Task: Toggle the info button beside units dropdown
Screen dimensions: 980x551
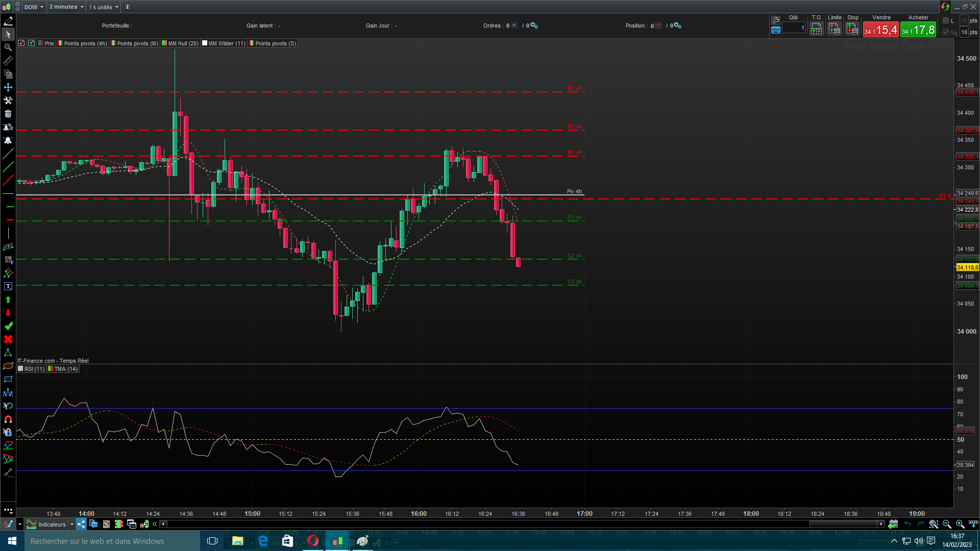Action: pyautogui.click(x=128, y=7)
